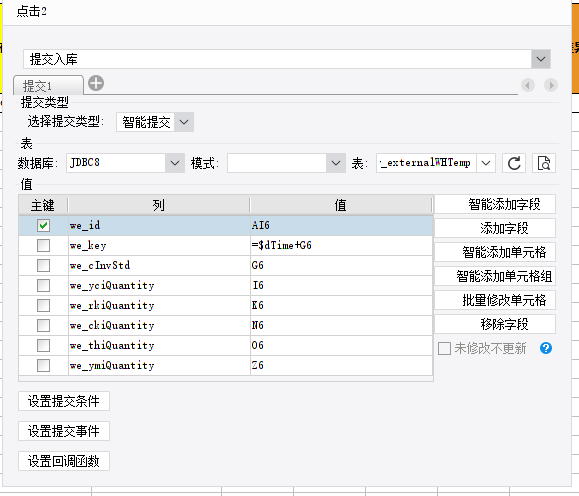Click the 列 column header

(x=159, y=205)
